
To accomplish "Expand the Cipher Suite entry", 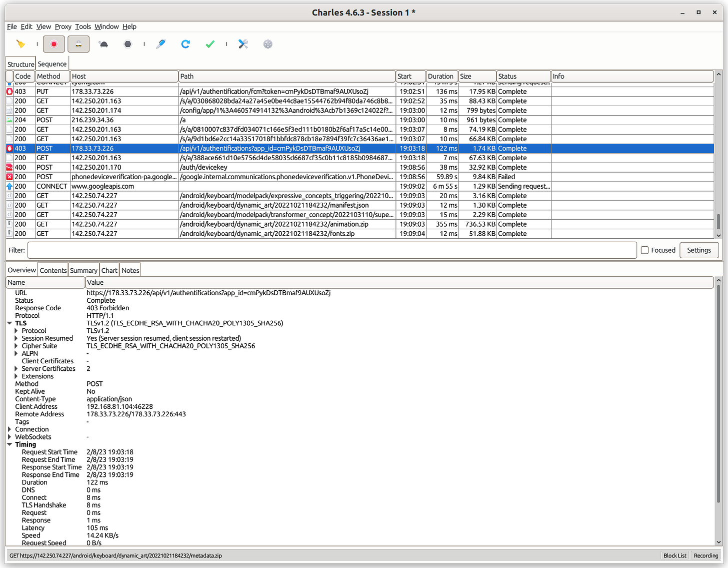I will pyautogui.click(x=16, y=346).
